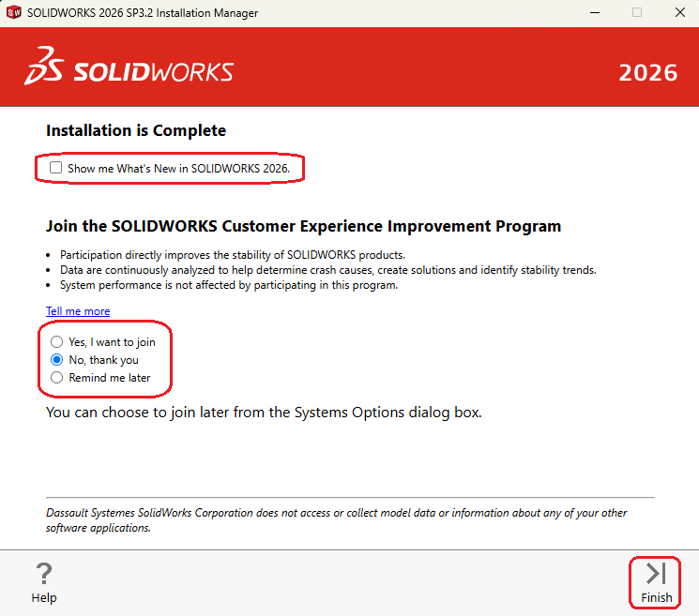The height and width of the screenshot is (616, 699).
Task: Minimize the Installation Manager window
Action: pyautogui.click(x=595, y=12)
